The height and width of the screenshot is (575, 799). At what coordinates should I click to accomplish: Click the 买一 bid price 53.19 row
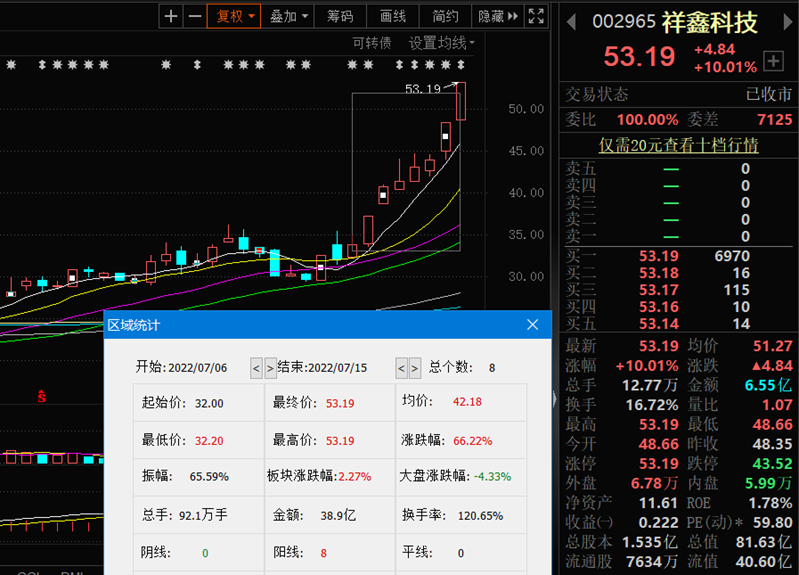[658, 256]
